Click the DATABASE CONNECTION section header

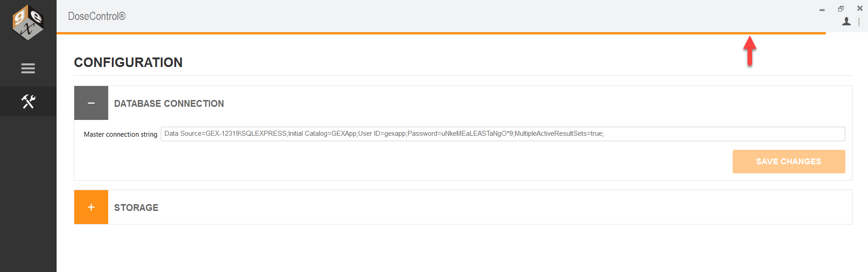coord(169,104)
